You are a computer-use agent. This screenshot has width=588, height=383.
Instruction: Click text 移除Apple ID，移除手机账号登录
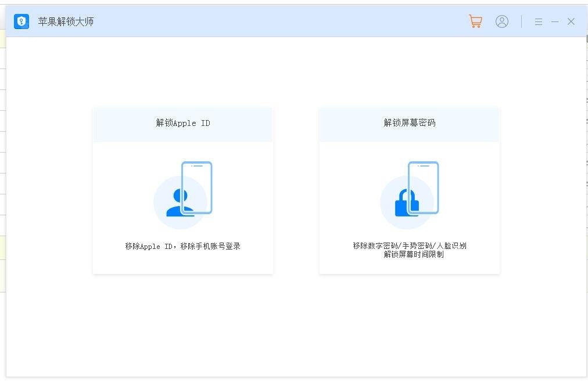click(x=183, y=246)
